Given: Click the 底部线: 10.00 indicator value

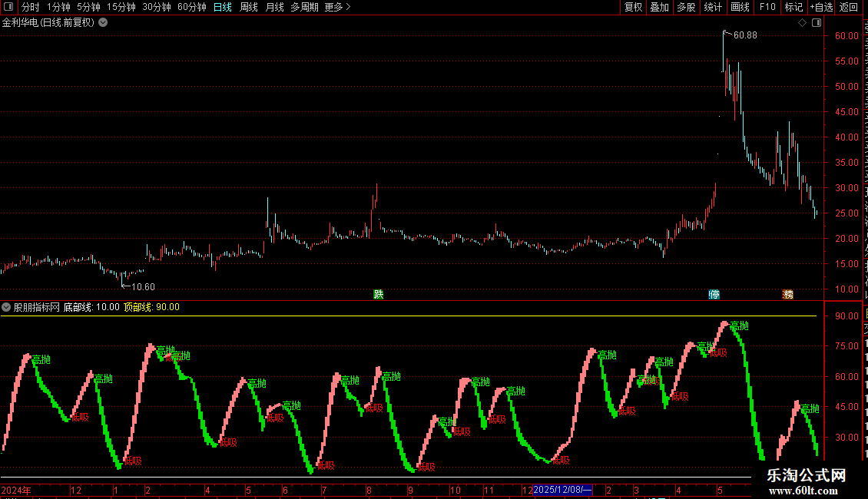Looking at the screenshot, I should tap(91, 307).
